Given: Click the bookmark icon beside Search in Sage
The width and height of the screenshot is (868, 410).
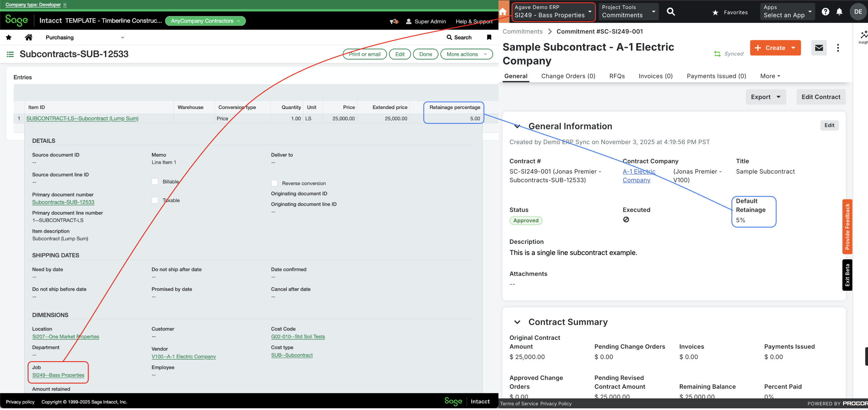Looking at the screenshot, I should tap(489, 37).
